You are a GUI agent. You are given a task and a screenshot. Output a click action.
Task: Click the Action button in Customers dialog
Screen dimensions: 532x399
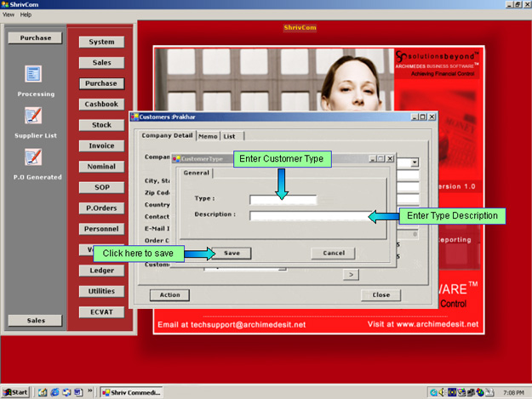point(169,295)
